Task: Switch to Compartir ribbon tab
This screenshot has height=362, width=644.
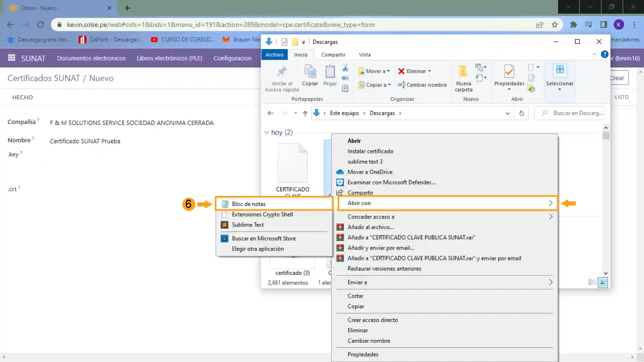Action: pos(333,55)
